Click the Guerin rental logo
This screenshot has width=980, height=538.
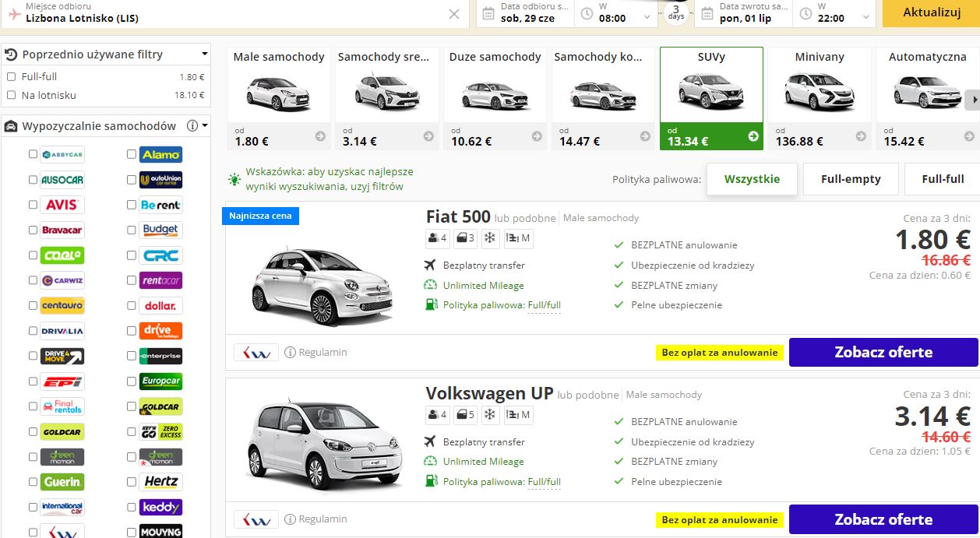[x=62, y=482]
